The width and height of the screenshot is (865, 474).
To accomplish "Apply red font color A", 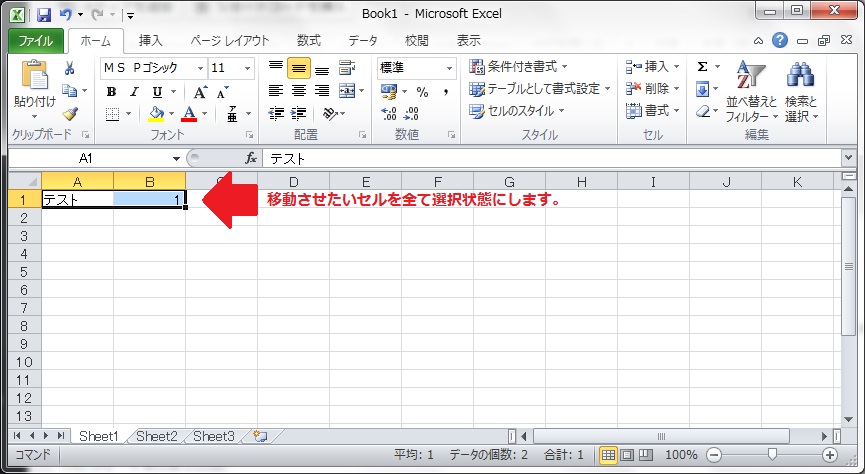I will tap(189, 114).
